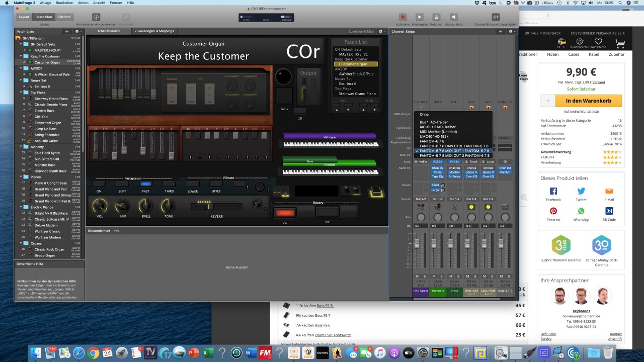Open the Fenster menu in menu bar

coord(115,3)
